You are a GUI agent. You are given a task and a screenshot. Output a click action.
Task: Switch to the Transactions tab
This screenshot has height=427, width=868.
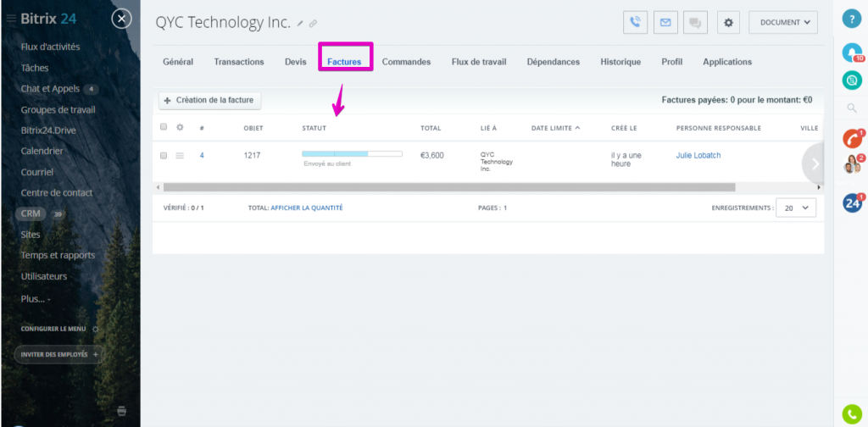click(x=239, y=62)
